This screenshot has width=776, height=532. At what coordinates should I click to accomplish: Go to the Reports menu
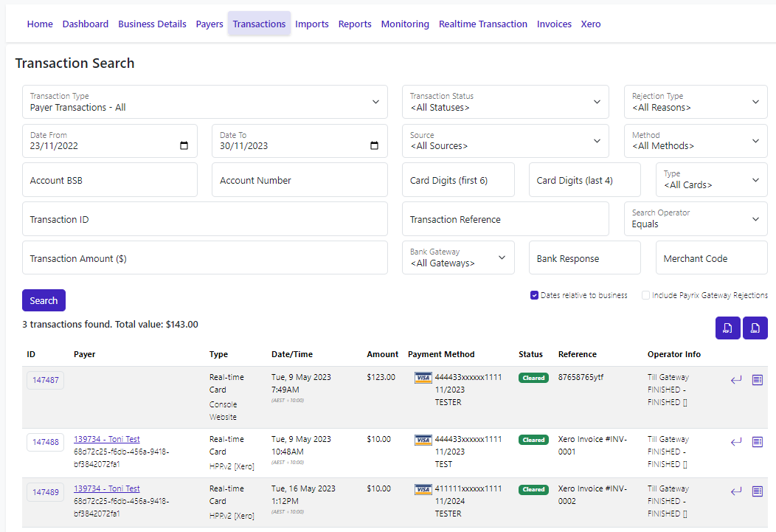click(x=355, y=24)
